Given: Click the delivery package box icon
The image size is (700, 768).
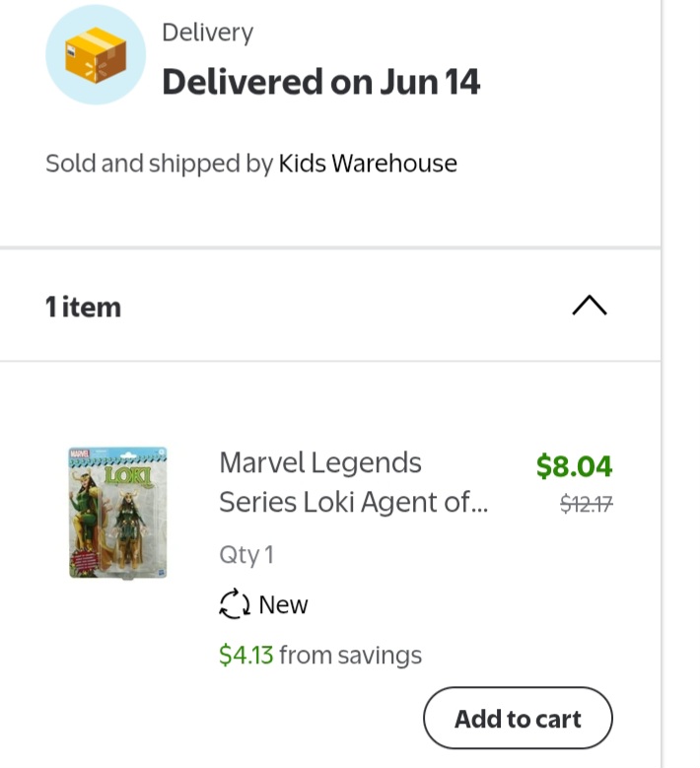Looking at the screenshot, I should 96,55.
